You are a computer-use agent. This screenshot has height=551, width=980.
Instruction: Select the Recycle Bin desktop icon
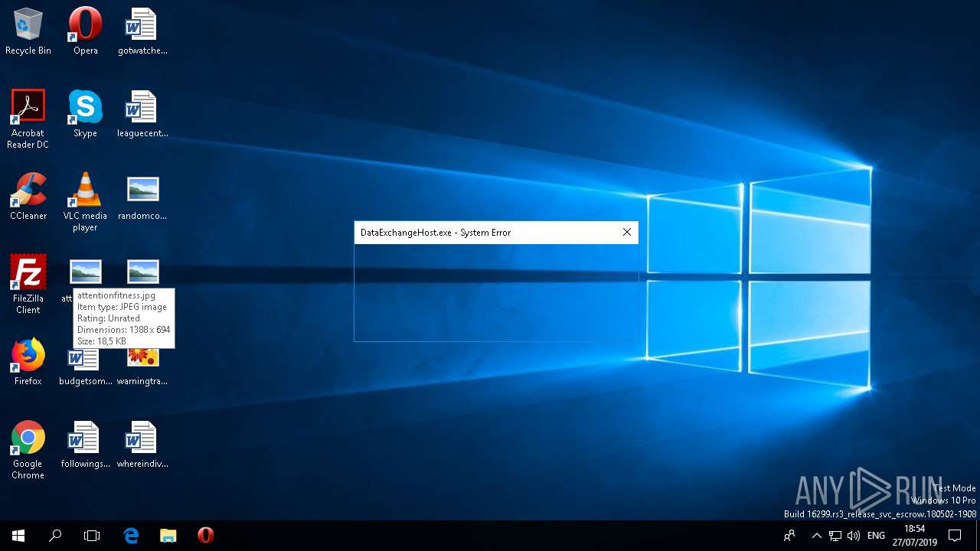coord(28,31)
